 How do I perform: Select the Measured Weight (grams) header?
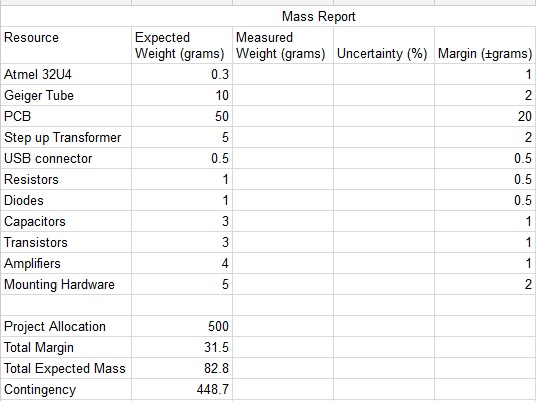(283, 45)
